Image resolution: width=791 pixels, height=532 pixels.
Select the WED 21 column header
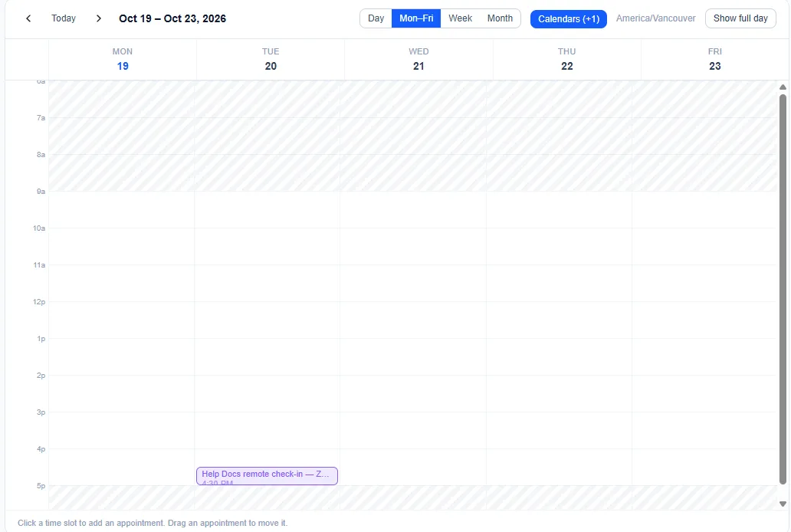click(x=418, y=59)
